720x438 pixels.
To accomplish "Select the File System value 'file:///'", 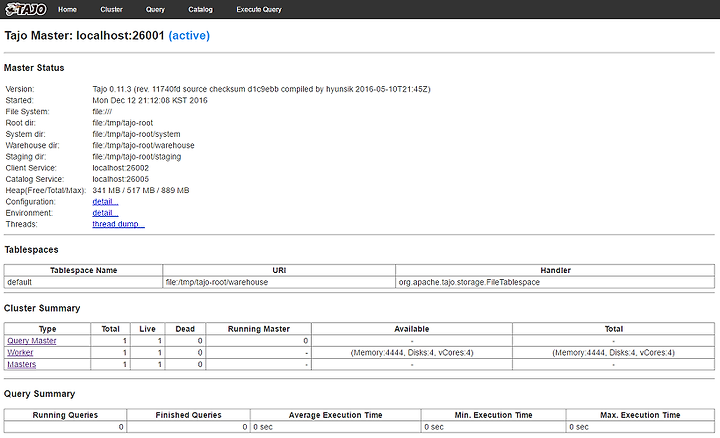I will point(102,112).
